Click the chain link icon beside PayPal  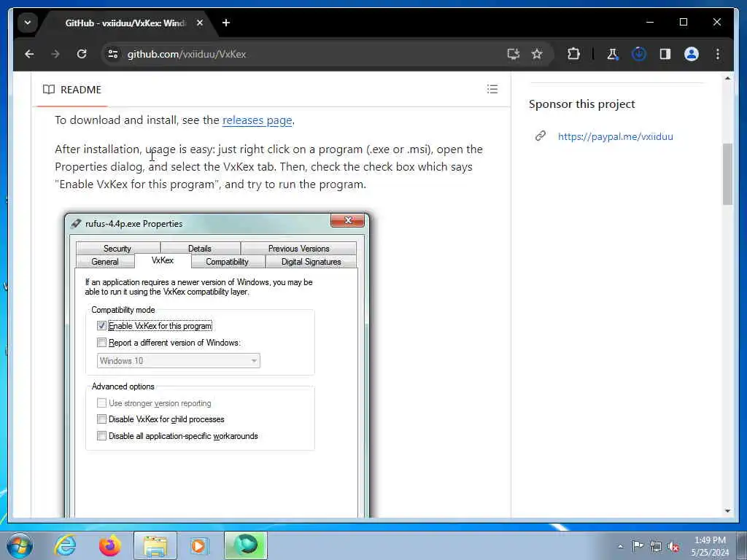tap(541, 136)
